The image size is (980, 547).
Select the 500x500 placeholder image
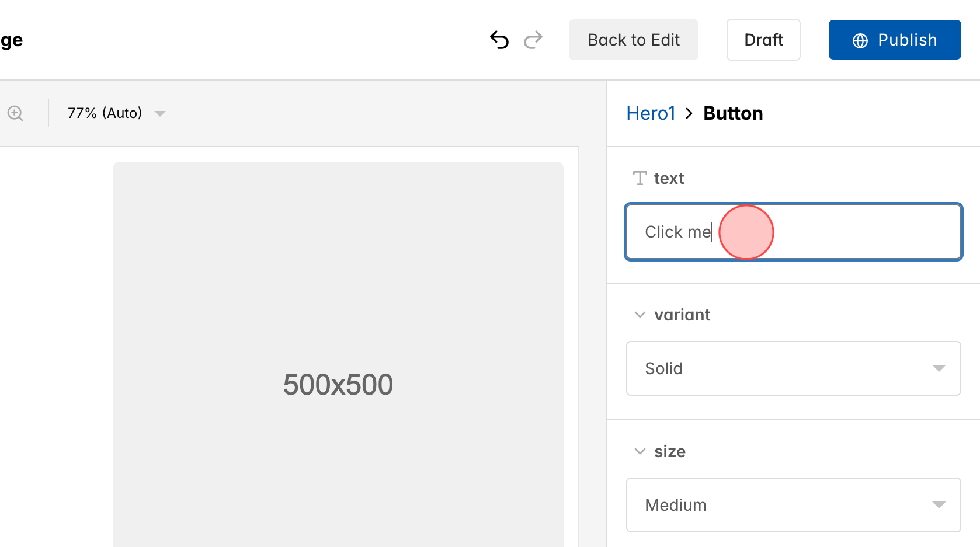click(338, 384)
